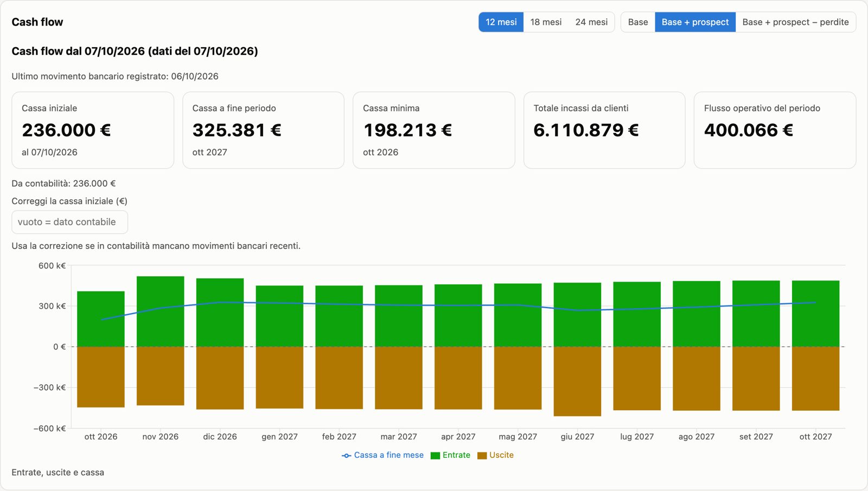Toggle the Uscite legend entry

click(x=495, y=455)
